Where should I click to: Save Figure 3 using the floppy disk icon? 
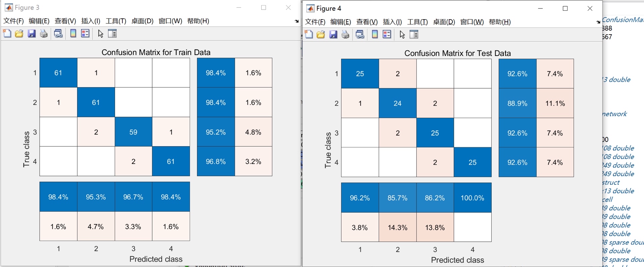[32, 34]
